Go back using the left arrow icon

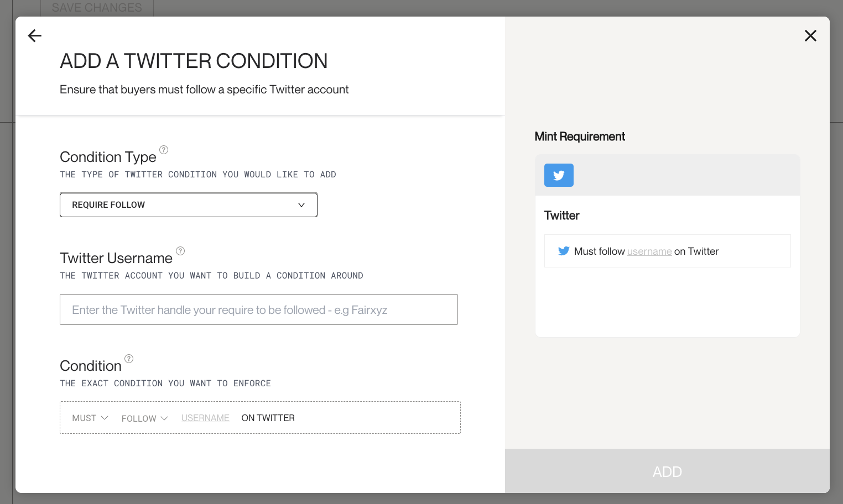pyautogui.click(x=35, y=36)
